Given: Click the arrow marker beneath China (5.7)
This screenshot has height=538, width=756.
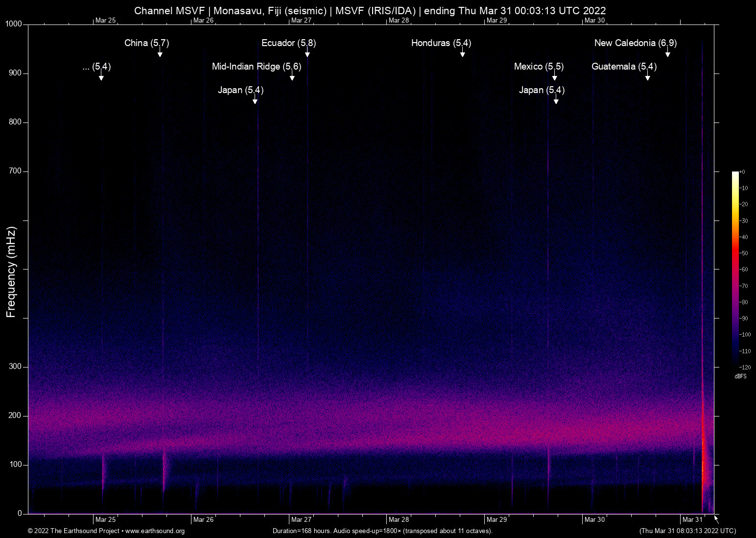Looking at the screenshot, I should coord(160,52).
